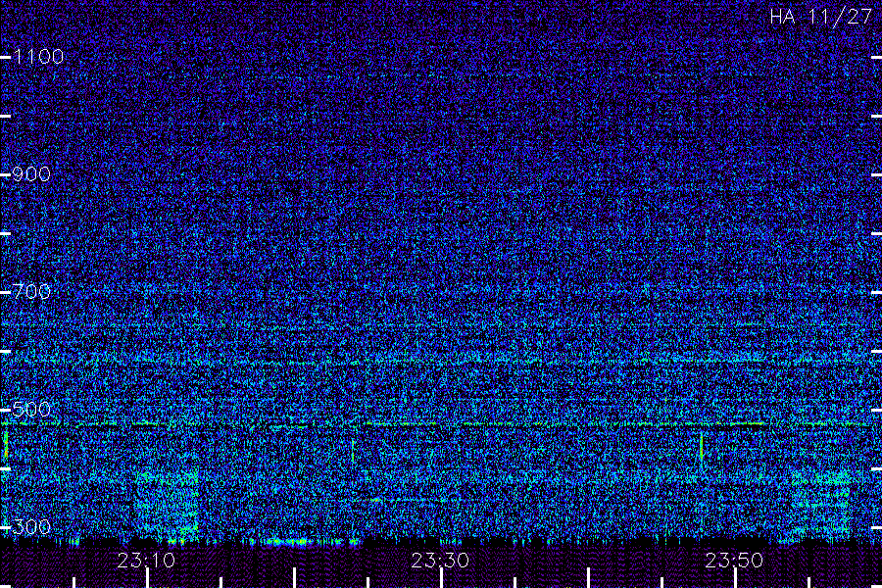Click the 23:50 time axis label
Image resolution: width=882 pixels, height=588 pixels.
pos(734,561)
